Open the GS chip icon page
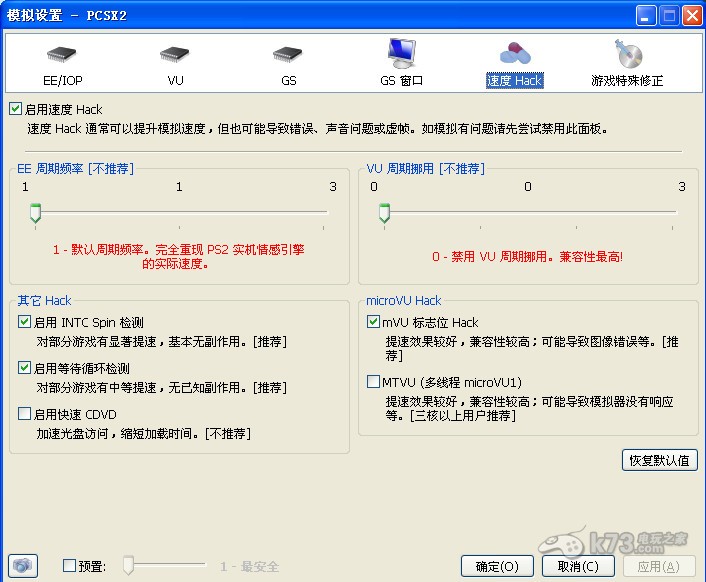Viewport: 706px width, 582px height. [x=288, y=55]
